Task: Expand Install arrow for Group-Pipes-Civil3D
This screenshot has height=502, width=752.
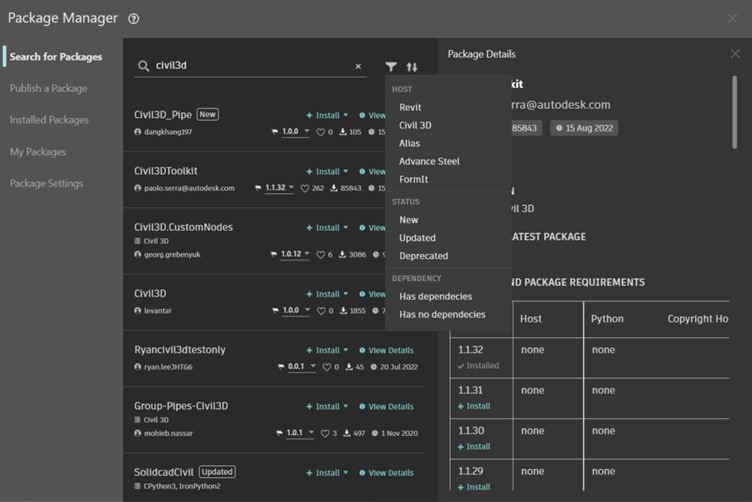Action: coord(345,407)
